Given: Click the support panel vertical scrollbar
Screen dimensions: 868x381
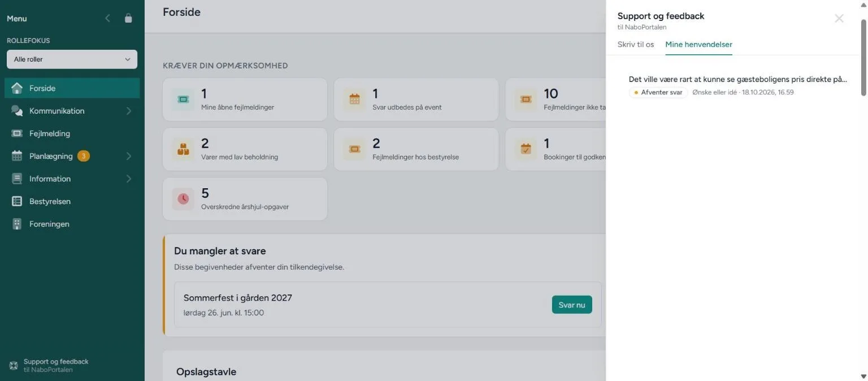Looking at the screenshot, I should [863, 58].
